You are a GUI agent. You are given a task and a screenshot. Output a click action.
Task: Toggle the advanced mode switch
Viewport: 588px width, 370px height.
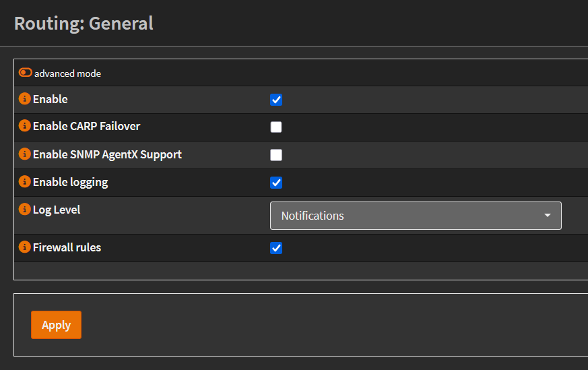pyautogui.click(x=26, y=73)
